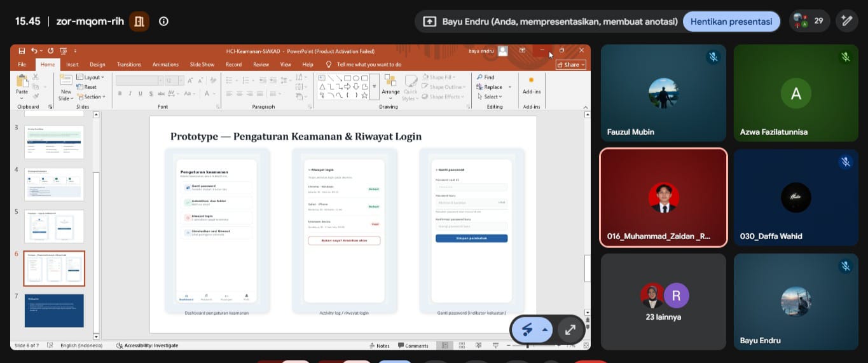Viewport: 868px width, 363px height.
Task: Open participants list showing 29 people
Action: (809, 21)
